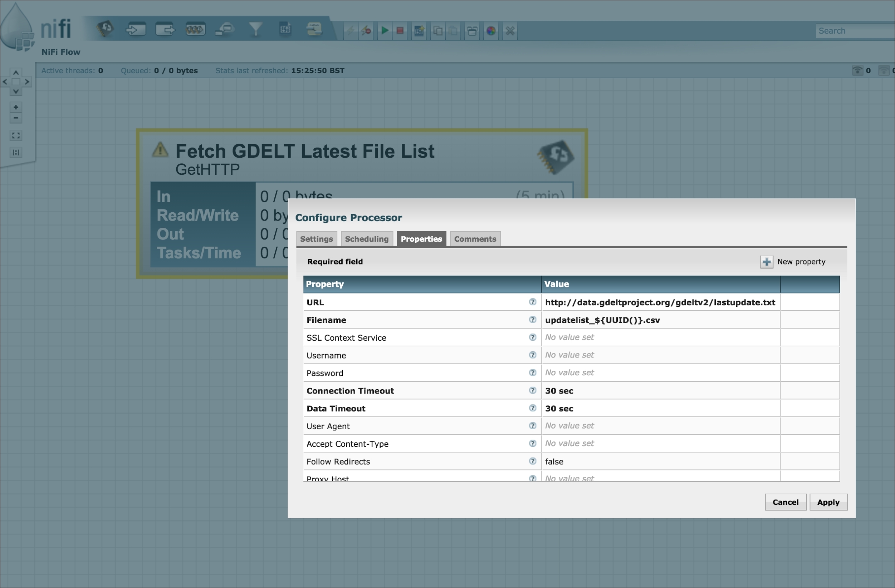Edit the Data Timeout 30 sec value
895x588 pixels.
point(661,409)
